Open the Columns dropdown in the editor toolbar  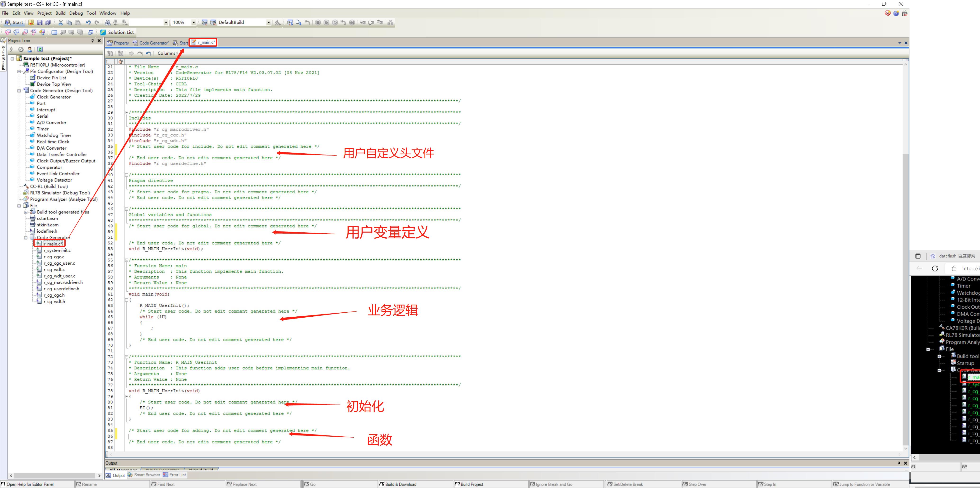coord(168,53)
